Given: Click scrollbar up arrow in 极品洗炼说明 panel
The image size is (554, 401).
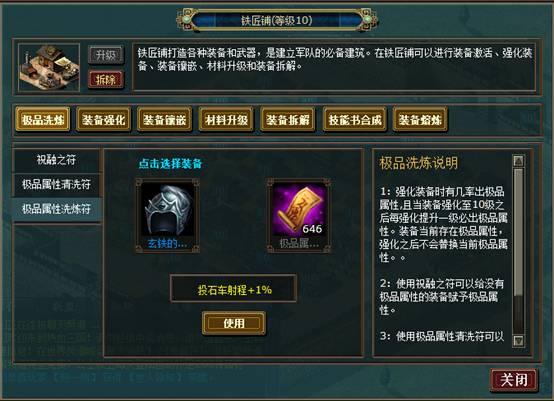Looking at the screenshot, I should click(x=518, y=161).
